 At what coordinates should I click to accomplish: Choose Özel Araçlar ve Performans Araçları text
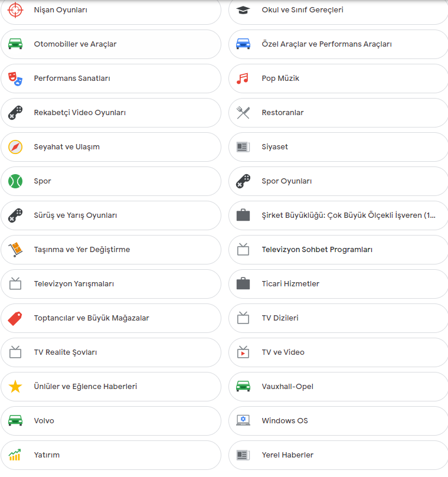click(x=326, y=44)
